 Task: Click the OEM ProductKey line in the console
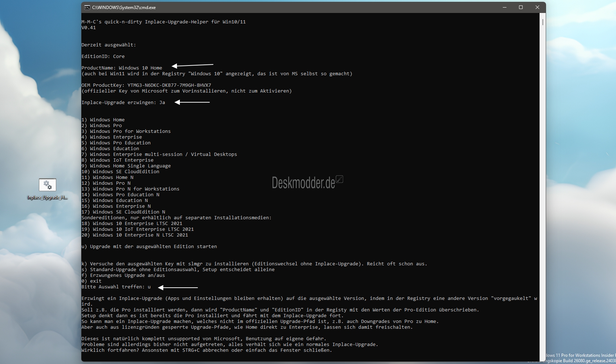[x=146, y=85]
